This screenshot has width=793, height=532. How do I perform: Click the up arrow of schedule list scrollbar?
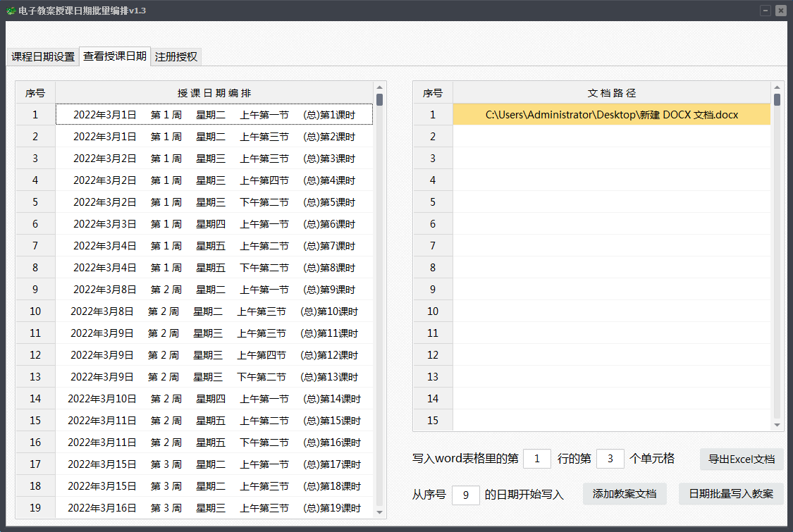point(379,87)
